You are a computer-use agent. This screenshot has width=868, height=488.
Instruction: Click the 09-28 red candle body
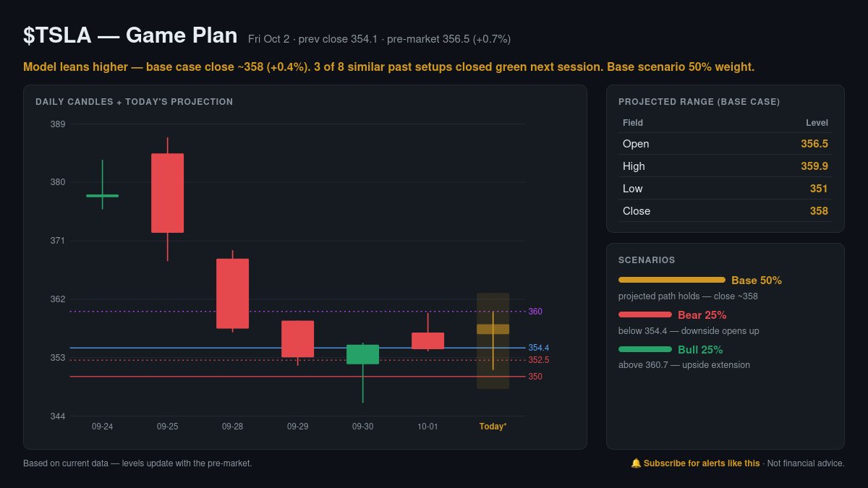click(x=232, y=294)
